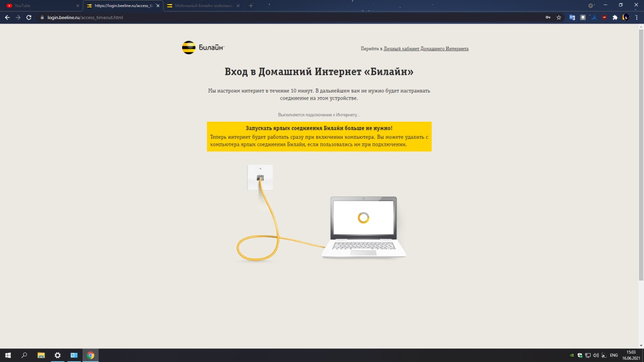
Task: Click the tray icon left of ENG
Action: click(x=604, y=355)
